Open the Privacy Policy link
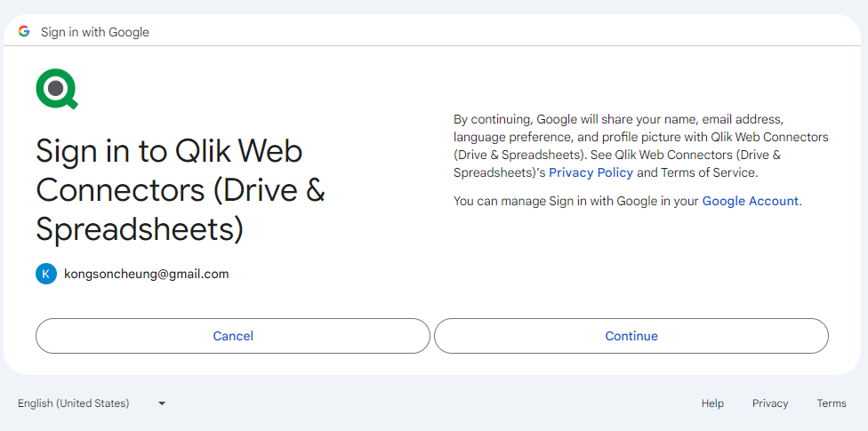Viewport: 868px width, 431px height. (591, 172)
